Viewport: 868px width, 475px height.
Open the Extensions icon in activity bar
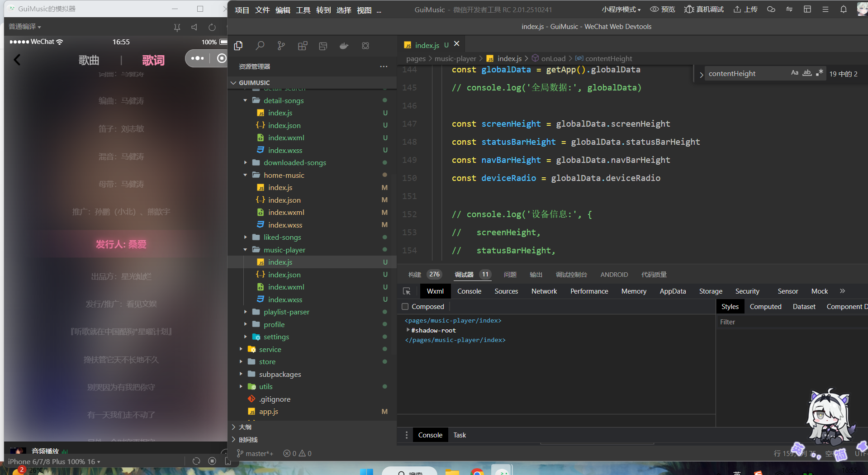tap(303, 46)
